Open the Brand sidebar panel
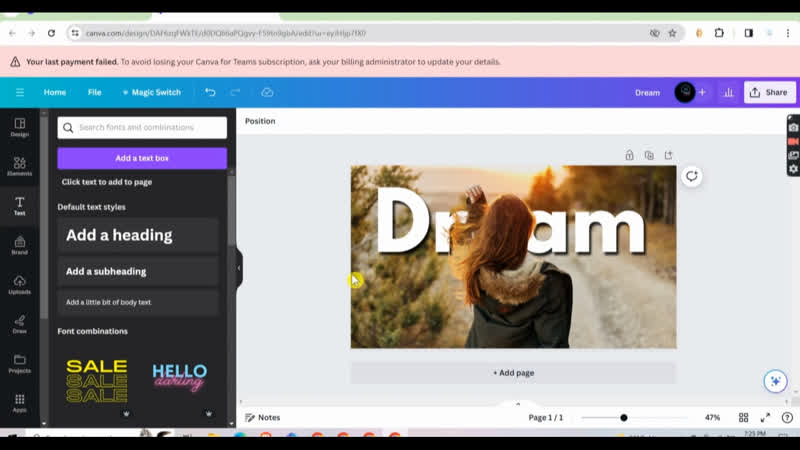The image size is (800, 450). click(x=19, y=245)
